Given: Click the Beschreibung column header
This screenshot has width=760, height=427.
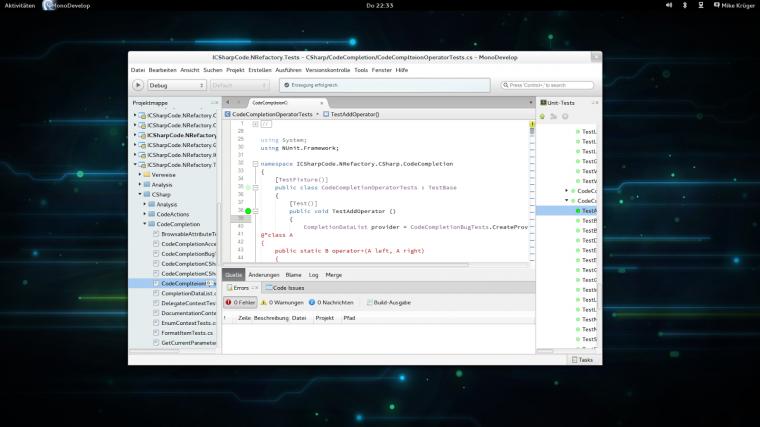Looking at the screenshot, I should (271, 318).
